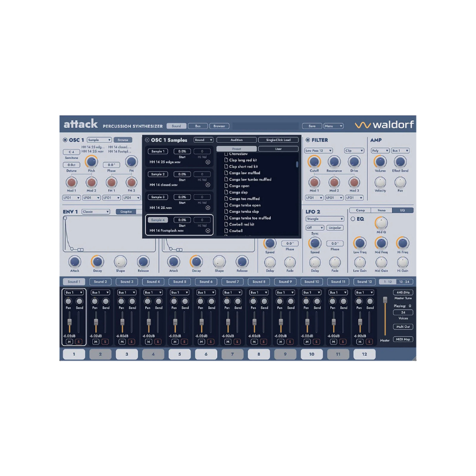This screenshot has height=476, width=476.
Task: Open the Round playback mode dropdown
Action: (203, 140)
